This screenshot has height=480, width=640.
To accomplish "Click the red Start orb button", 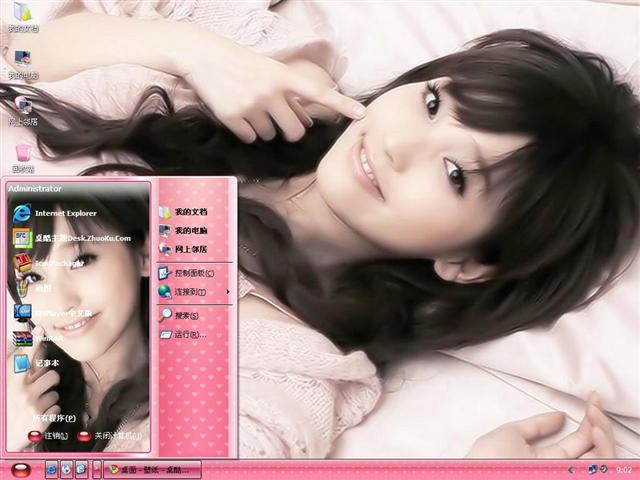I will pyautogui.click(x=21, y=471).
